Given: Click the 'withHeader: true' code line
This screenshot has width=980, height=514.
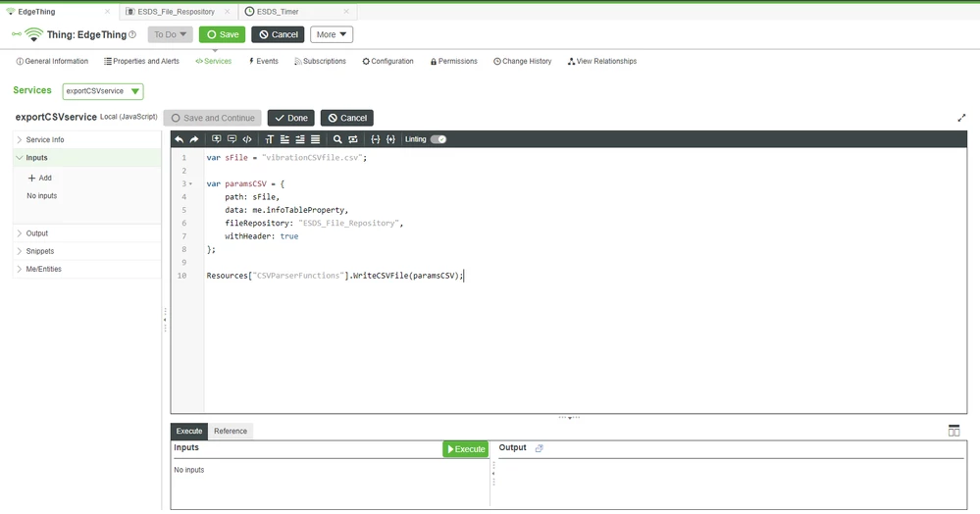Looking at the screenshot, I should [261, 236].
